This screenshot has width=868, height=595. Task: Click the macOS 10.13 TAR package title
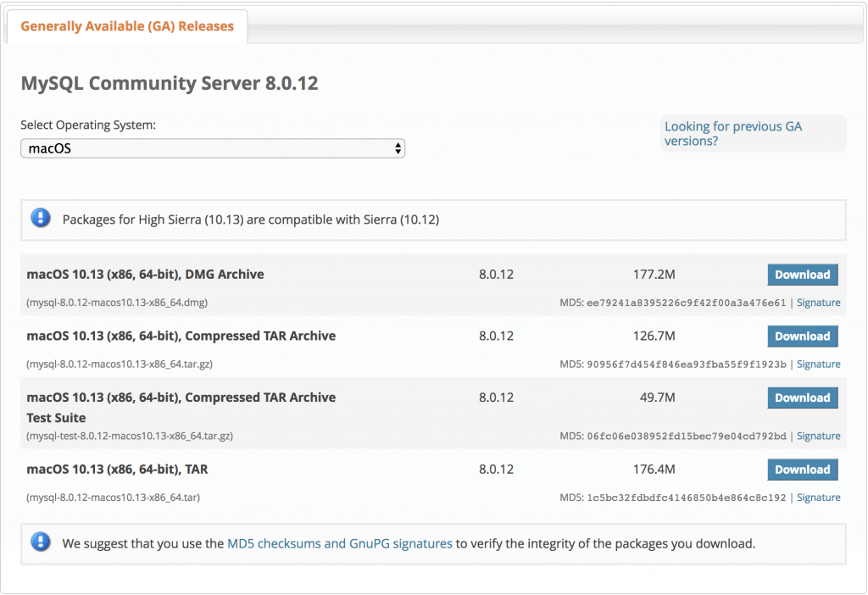(117, 470)
